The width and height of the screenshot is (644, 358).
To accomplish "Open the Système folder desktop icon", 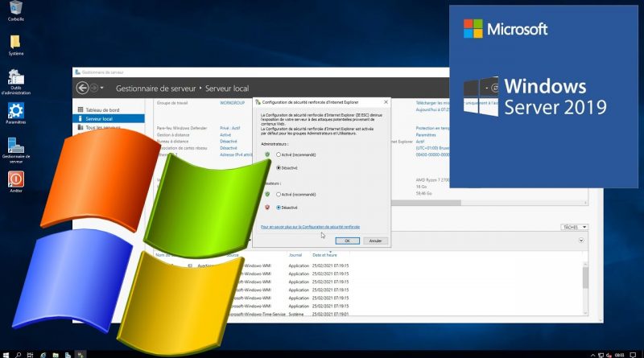I will coord(15,45).
